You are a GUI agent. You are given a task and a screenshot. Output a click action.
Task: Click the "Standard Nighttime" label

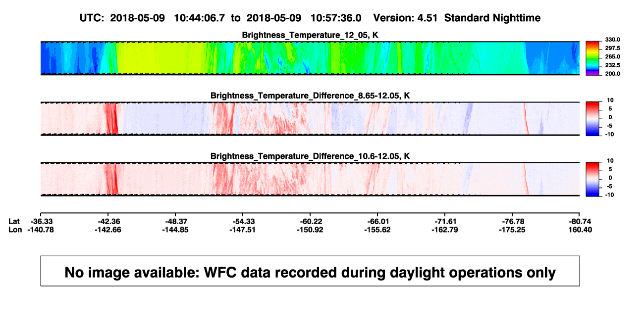pyautogui.click(x=492, y=18)
